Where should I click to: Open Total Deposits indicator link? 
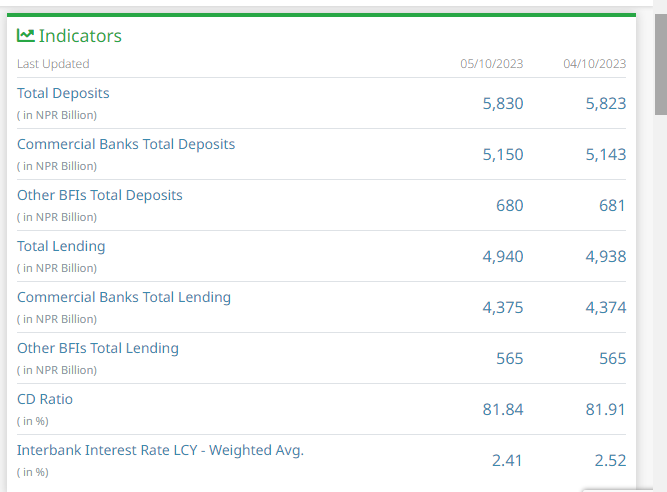tap(63, 93)
